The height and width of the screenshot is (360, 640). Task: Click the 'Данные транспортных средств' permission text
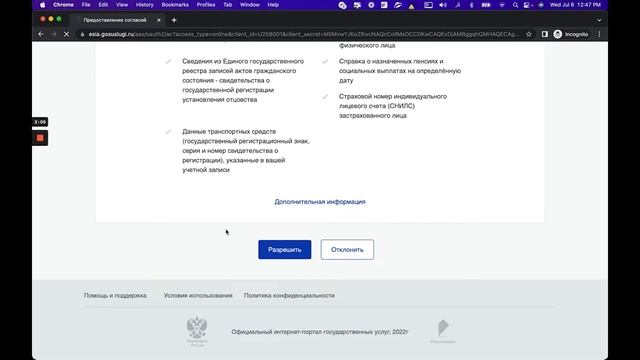(246, 151)
